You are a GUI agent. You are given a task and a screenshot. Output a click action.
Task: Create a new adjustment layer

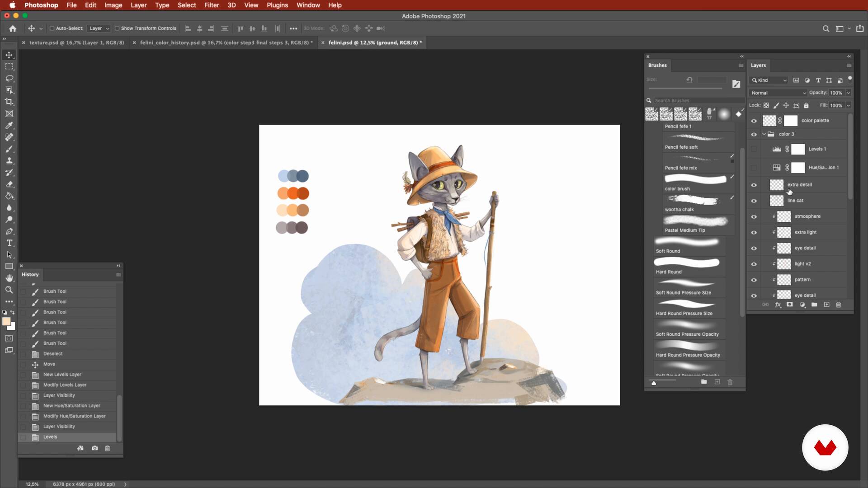[x=802, y=305]
